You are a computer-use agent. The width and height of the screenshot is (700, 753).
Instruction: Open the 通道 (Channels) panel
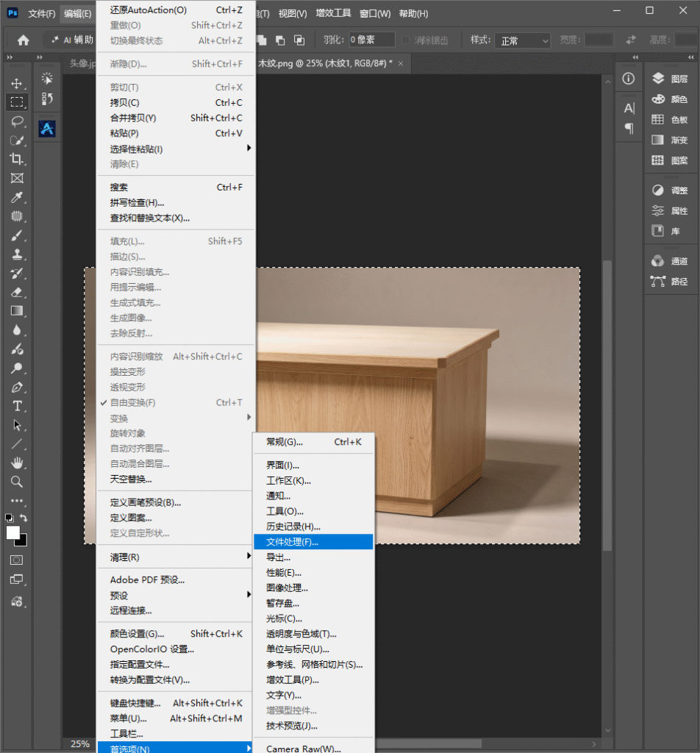671,261
